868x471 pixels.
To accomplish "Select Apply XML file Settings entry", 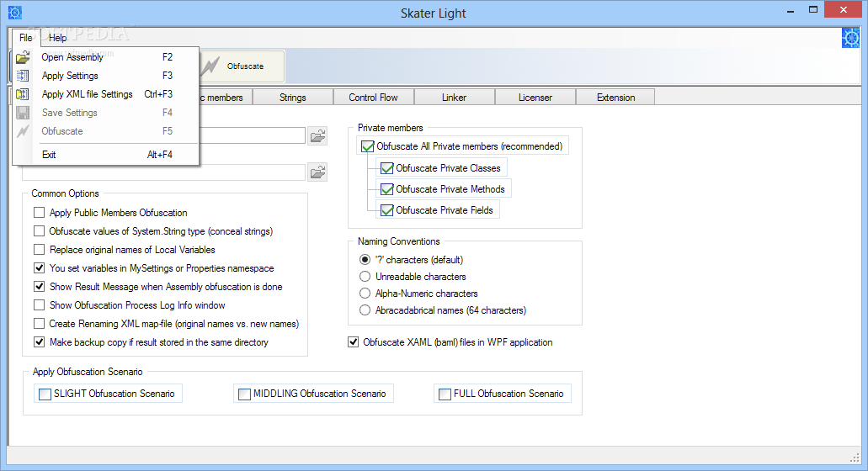I will pos(105,94).
